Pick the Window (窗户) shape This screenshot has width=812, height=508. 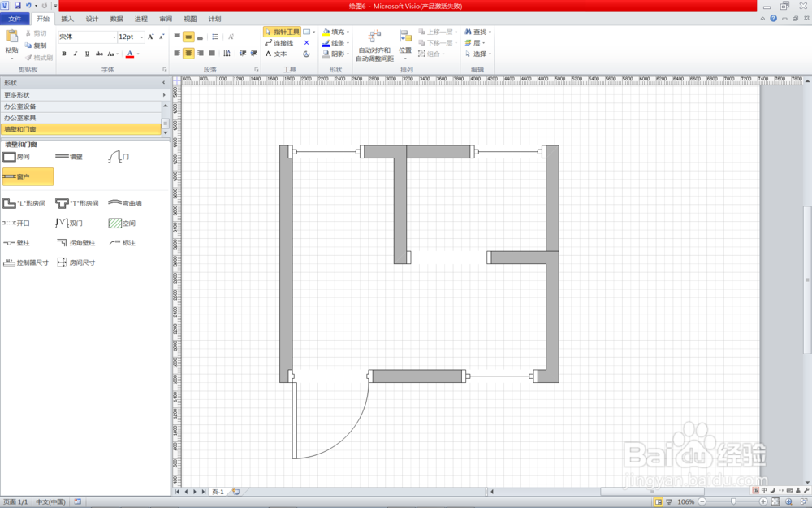(x=28, y=176)
